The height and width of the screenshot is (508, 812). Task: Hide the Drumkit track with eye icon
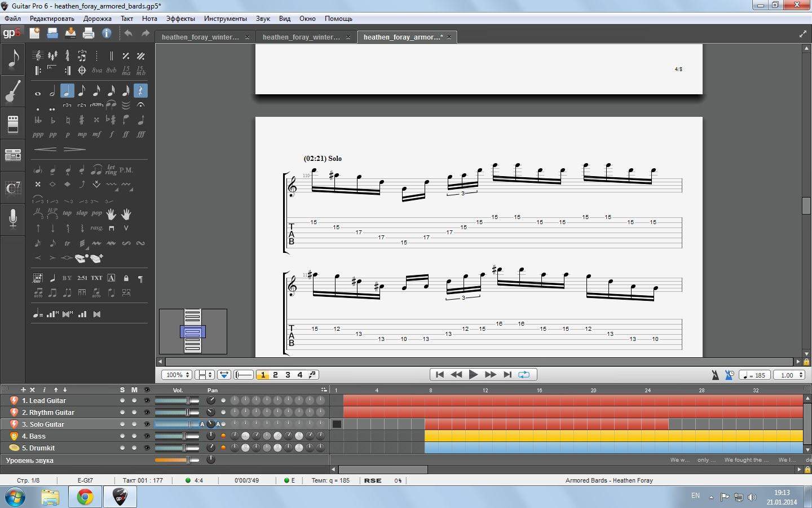pos(147,448)
